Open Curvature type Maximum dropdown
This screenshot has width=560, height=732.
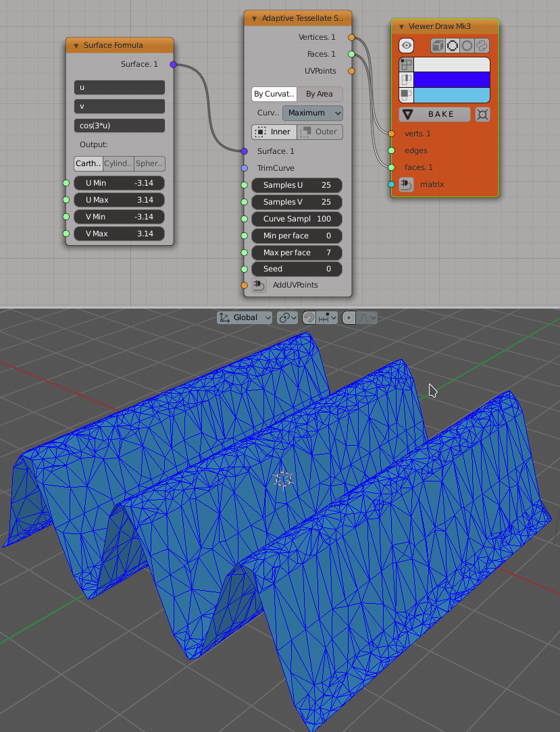313,113
